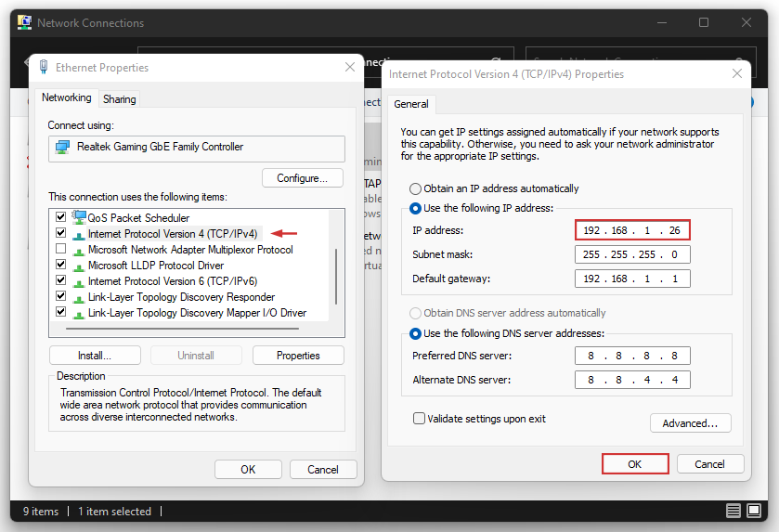Click the Configure... button

[302, 178]
